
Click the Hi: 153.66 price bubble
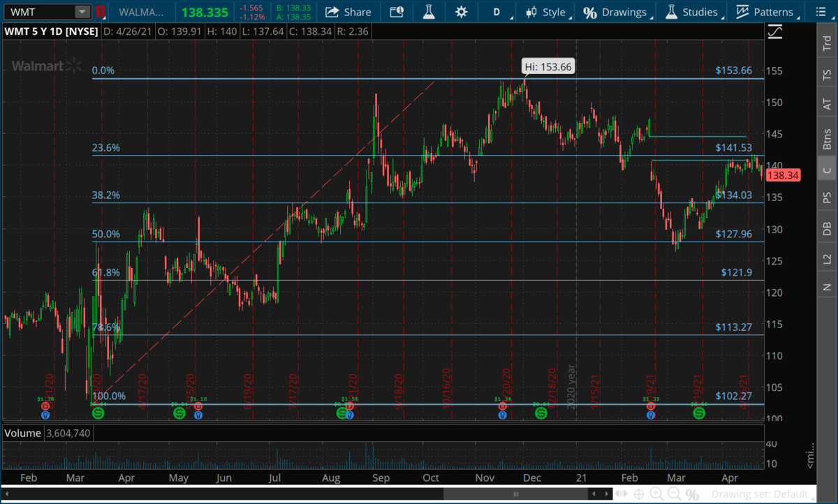pos(550,67)
